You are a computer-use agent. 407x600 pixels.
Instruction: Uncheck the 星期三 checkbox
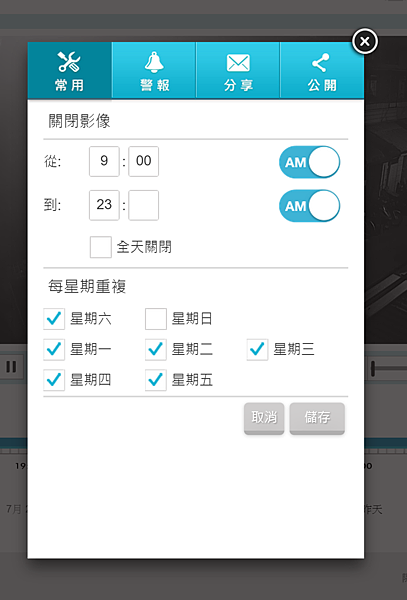click(x=257, y=349)
